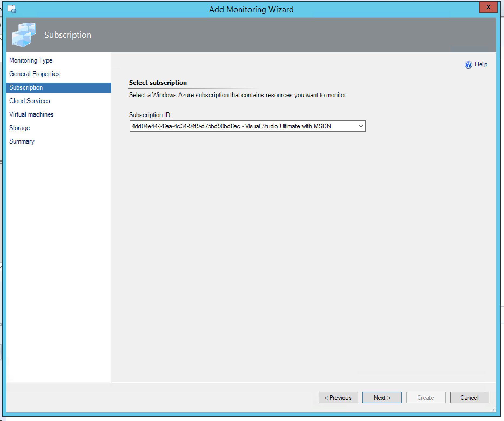
Task: Select the highlighted Subscription step in sidebar
Action: tap(26, 87)
